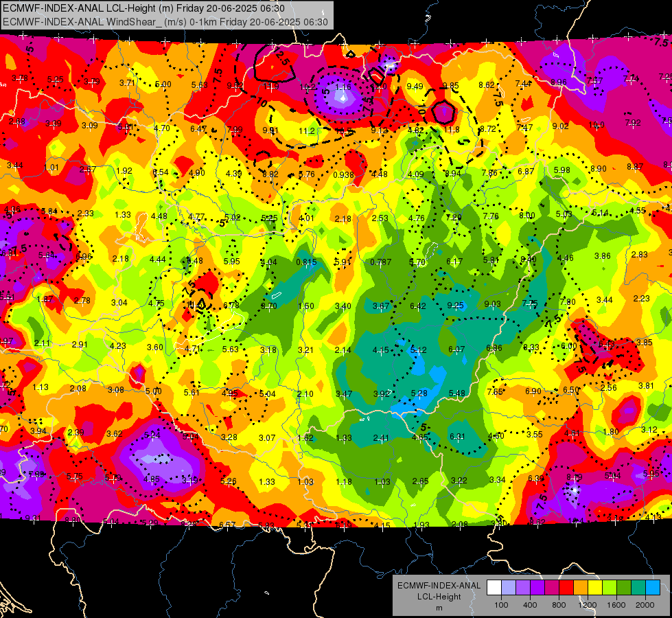This screenshot has height=618, width=672.
Task: Click the wind shear value "6.90"
Action: pyautogui.click(x=533, y=391)
